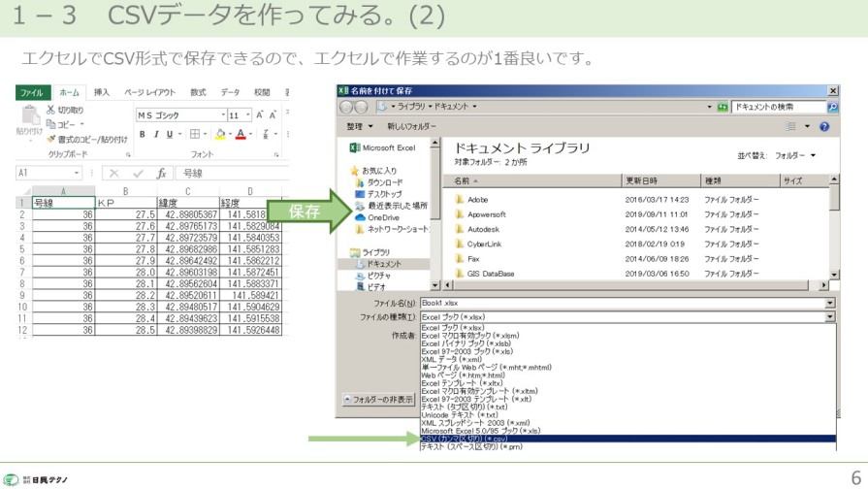Open the Name Box dropdown showing A1

point(78,174)
